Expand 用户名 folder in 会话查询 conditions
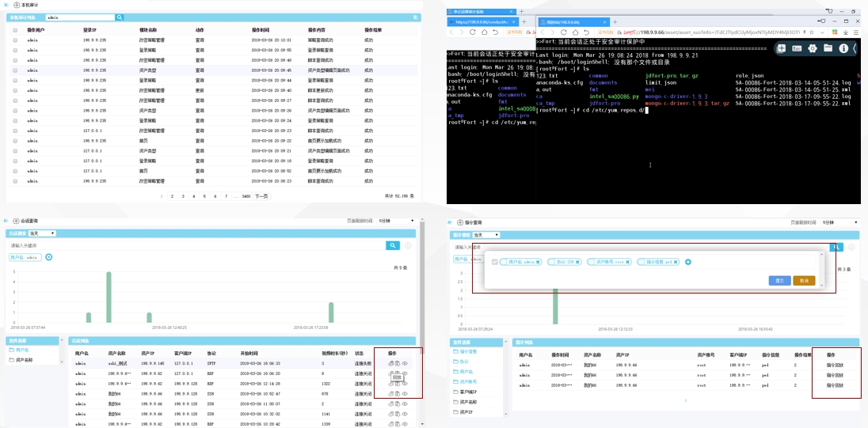Screen dimensions: 868x428 [21, 350]
